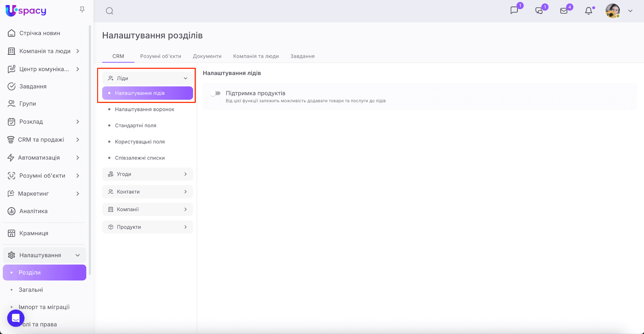Open the email envelope icon
644x334 pixels.
pos(564,11)
